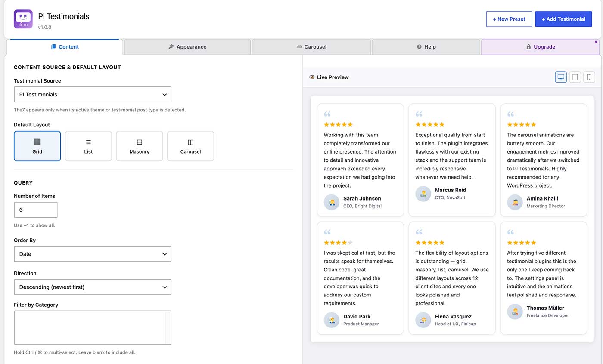Click the 'The7 appears only when' hint text
Viewport: 603px width, 364px height.
click(x=100, y=110)
